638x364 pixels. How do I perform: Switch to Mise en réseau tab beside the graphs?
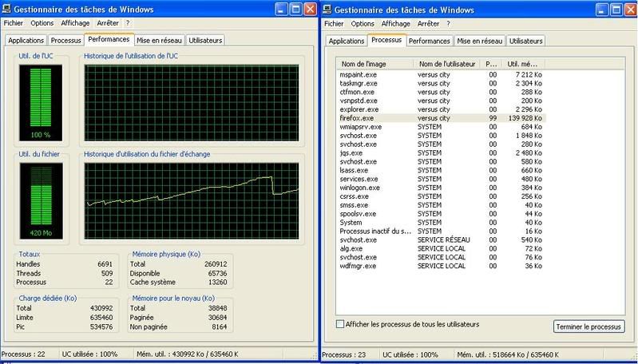click(x=159, y=40)
